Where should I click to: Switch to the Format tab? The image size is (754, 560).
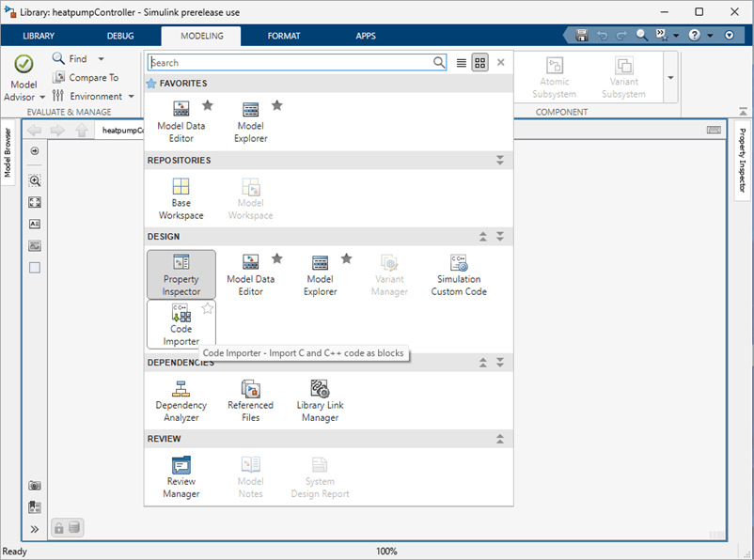(x=284, y=36)
